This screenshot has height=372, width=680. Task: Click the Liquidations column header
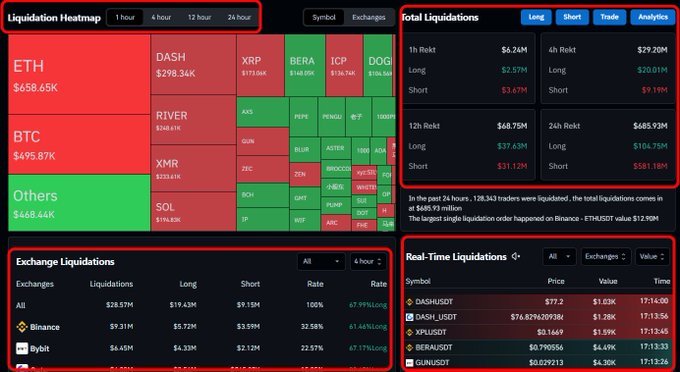point(111,284)
